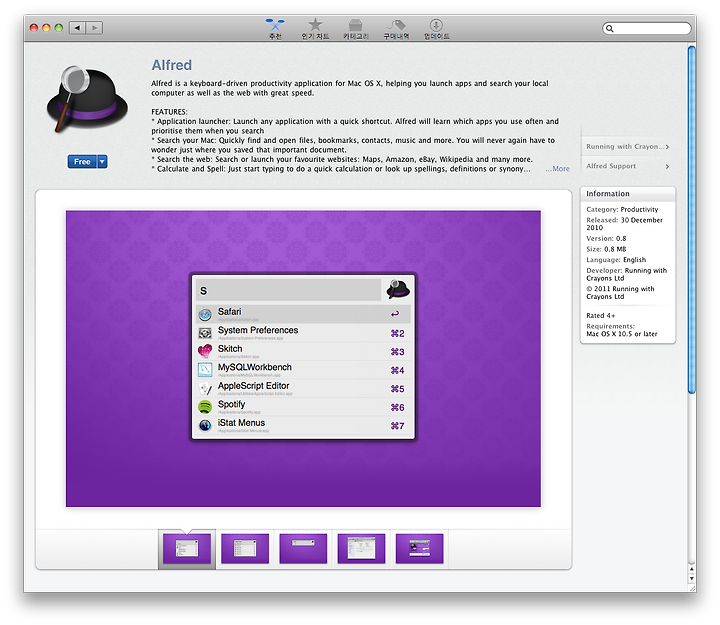Image resolution: width=720 pixels, height=625 pixels.
Task: Click the Information panel header
Action: 628,194
